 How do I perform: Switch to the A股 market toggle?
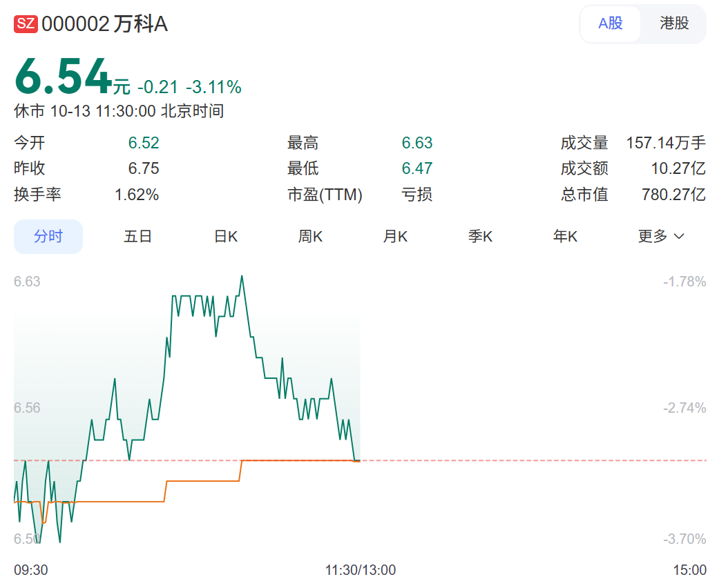pos(611,23)
